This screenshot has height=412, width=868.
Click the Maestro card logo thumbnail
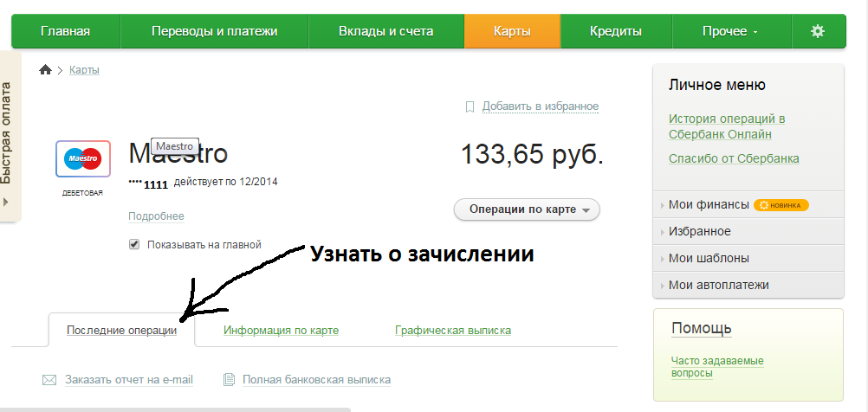pos(83,158)
